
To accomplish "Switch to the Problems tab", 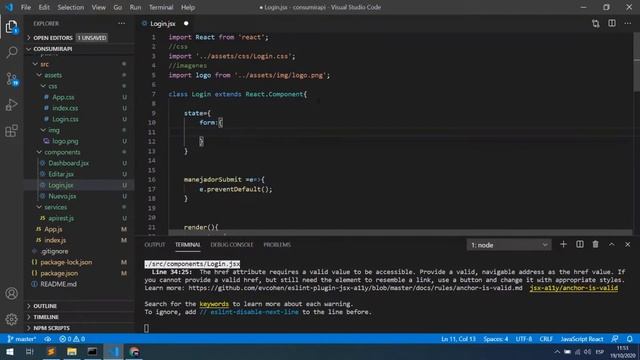I will [277, 244].
